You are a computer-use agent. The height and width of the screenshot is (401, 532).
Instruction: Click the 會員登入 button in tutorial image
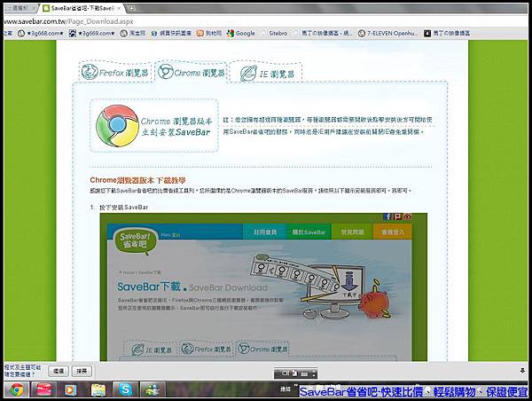[x=393, y=232]
